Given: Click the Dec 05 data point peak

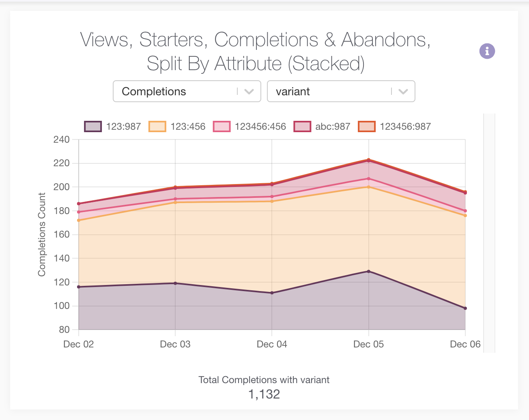Looking at the screenshot, I should [x=368, y=160].
